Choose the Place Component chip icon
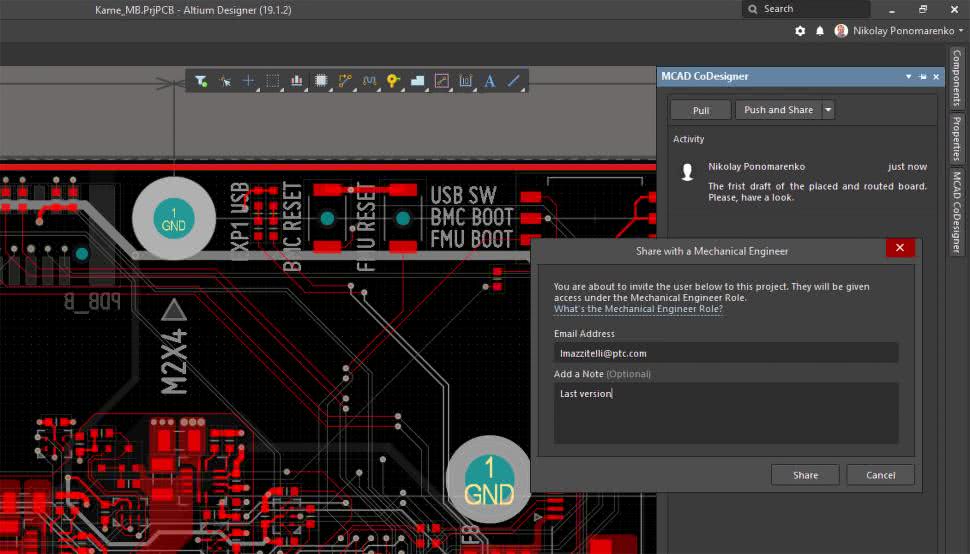 point(321,81)
